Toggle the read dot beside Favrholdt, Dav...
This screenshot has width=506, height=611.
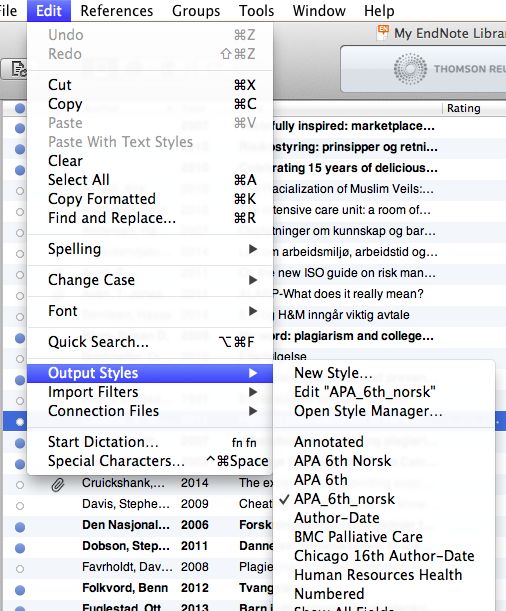point(20,569)
